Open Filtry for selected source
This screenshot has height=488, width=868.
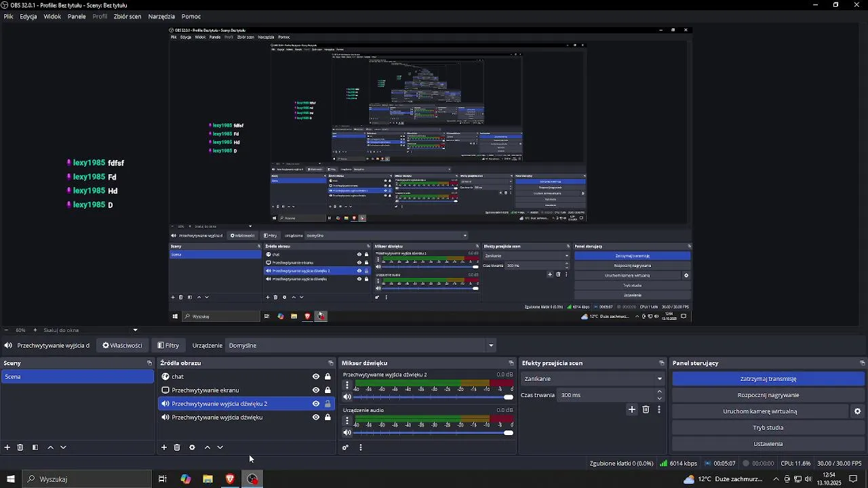point(168,346)
